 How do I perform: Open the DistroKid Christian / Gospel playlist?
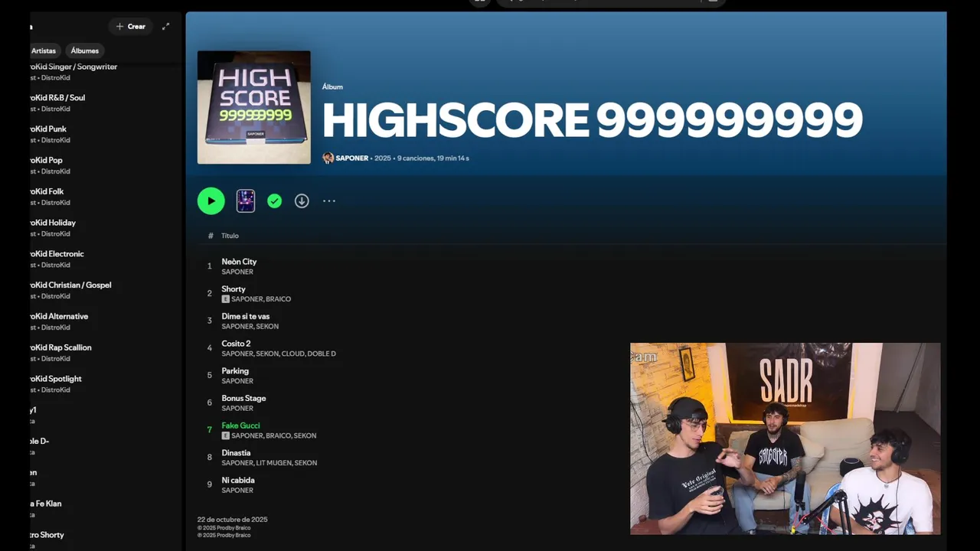click(106, 290)
